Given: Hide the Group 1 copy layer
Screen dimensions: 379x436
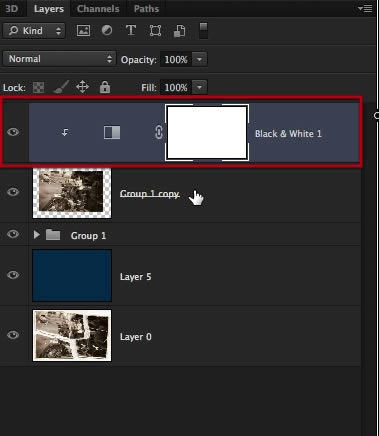Looking at the screenshot, I should pos(13,192).
